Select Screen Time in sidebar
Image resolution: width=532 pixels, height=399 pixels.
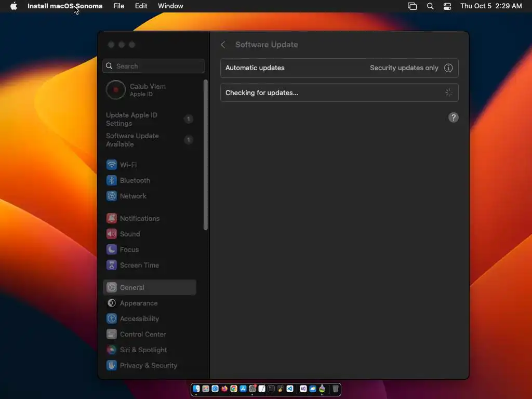149,265
